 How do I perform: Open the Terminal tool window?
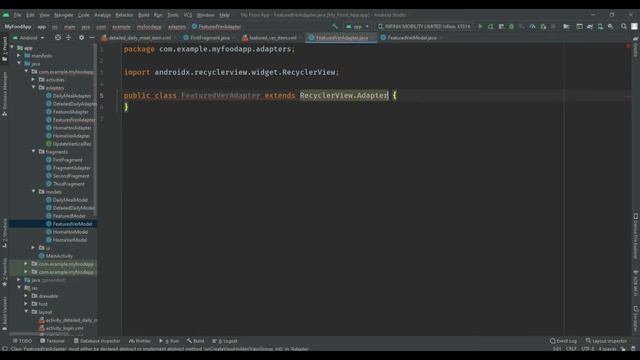tap(52, 341)
